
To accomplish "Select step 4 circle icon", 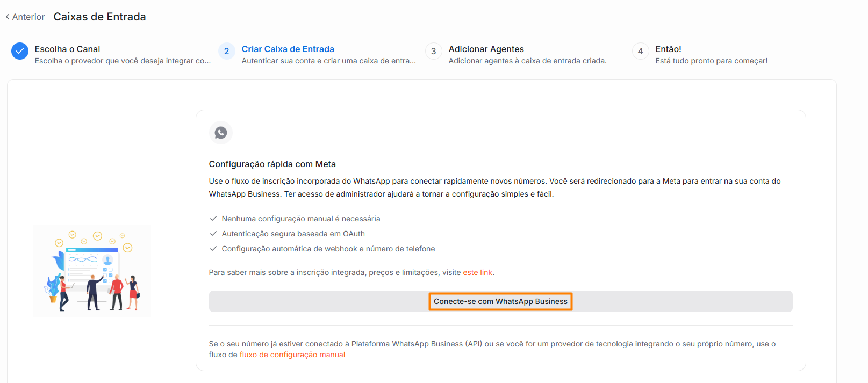I will (x=641, y=51).
